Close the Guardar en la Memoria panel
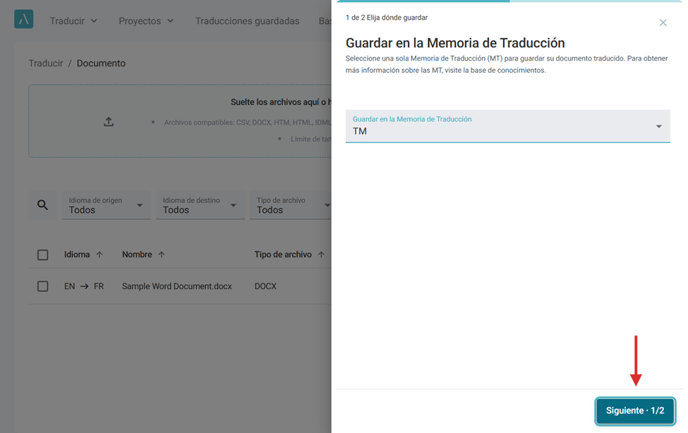The width and height of the screenshot is (688, 433). click(663, 22)
